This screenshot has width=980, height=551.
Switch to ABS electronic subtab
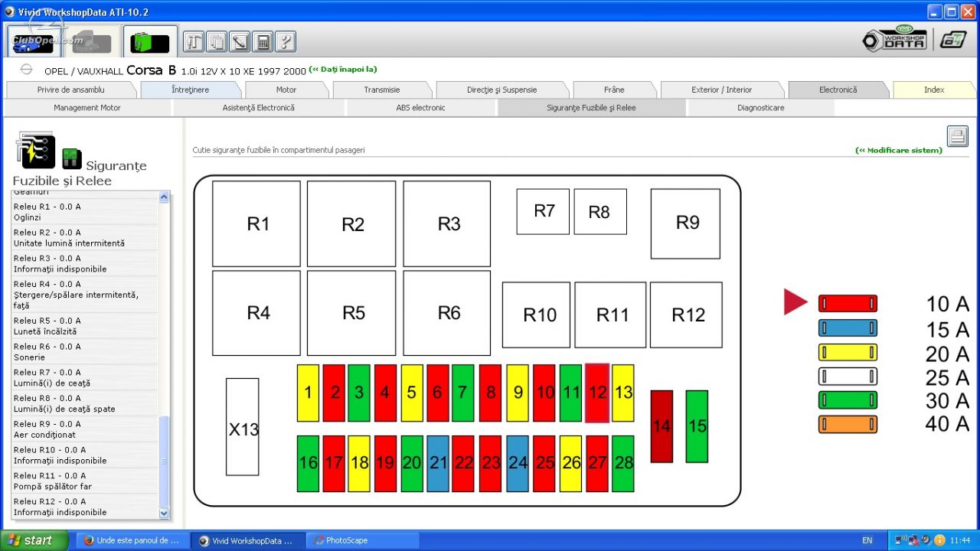(420, 108)
